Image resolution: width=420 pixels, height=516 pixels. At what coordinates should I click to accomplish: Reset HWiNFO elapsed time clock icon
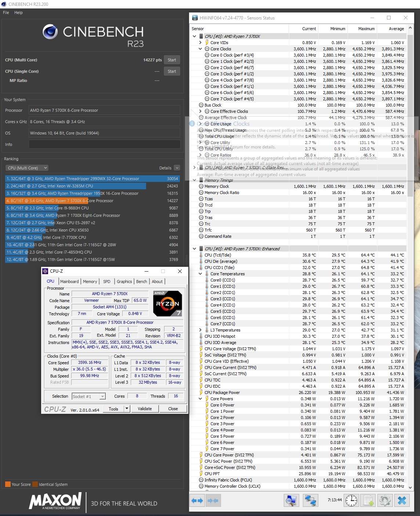tap(351, 501)
